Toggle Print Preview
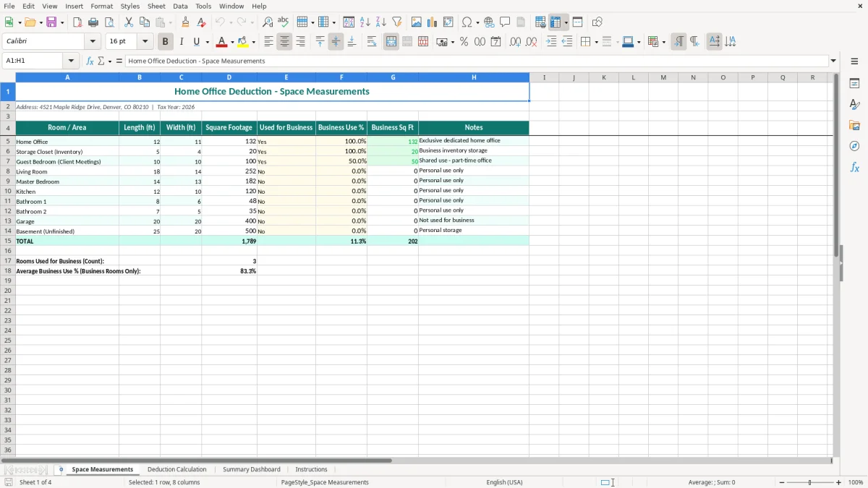 pyautogui.click(x=109, y=22)
